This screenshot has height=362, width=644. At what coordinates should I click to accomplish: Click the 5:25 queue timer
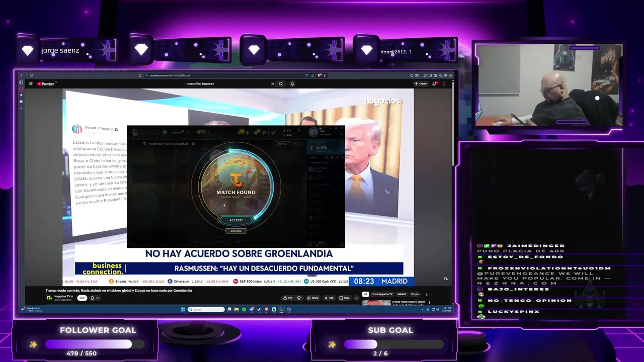(321, 148)
